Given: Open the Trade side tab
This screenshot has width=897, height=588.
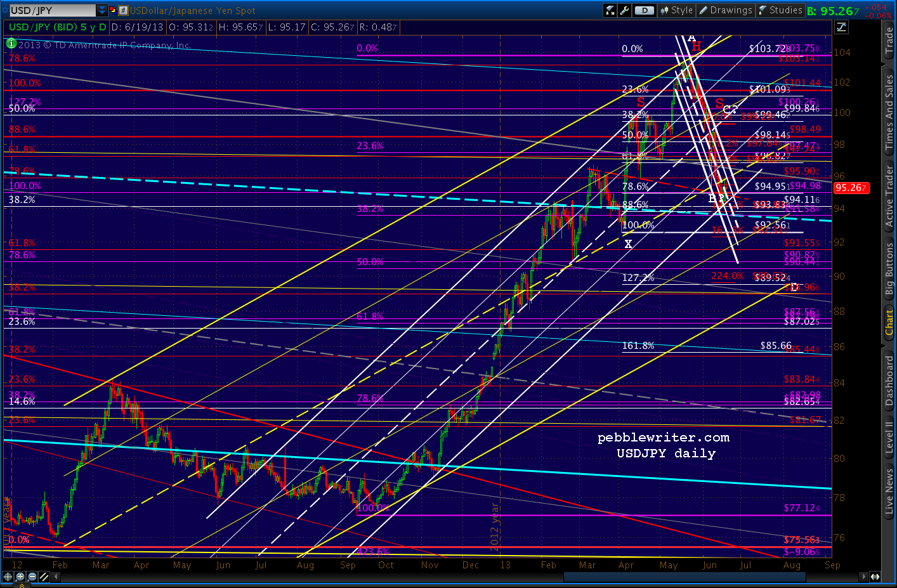Looking at the screenshot, I should coord(889,41).
